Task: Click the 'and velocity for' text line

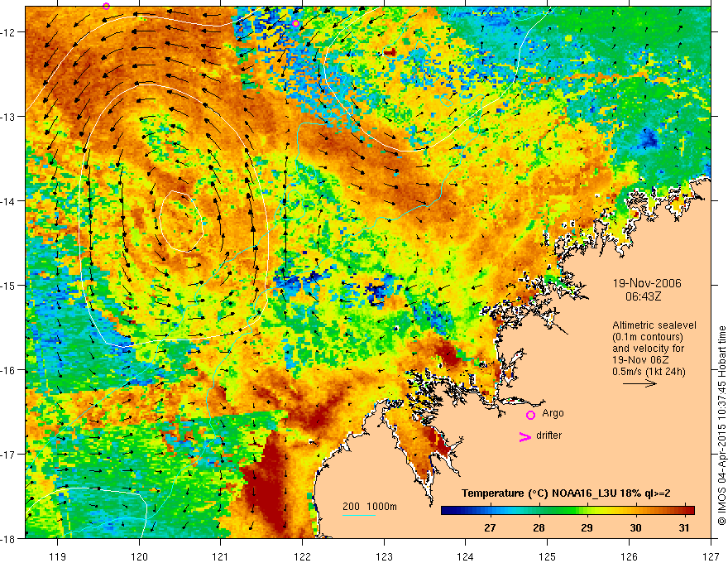Action: [648, 349]
